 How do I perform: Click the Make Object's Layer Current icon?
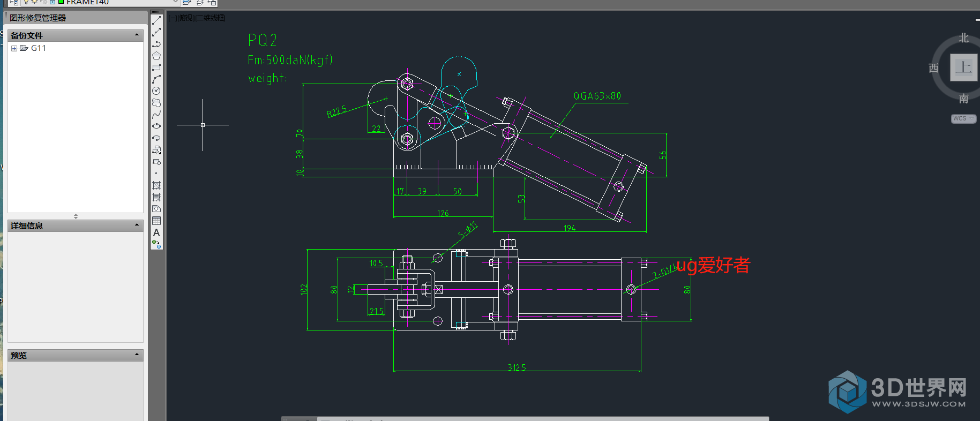[x=187, y=3]
